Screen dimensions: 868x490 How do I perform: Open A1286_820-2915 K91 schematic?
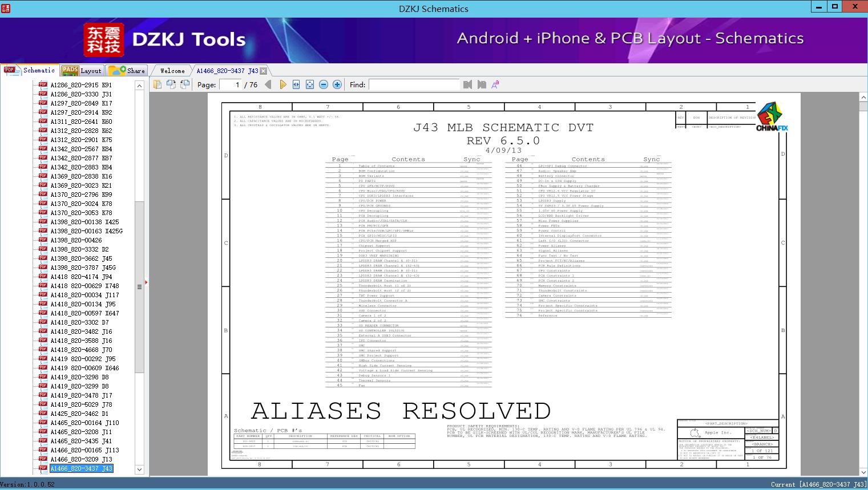click(81, 85)
